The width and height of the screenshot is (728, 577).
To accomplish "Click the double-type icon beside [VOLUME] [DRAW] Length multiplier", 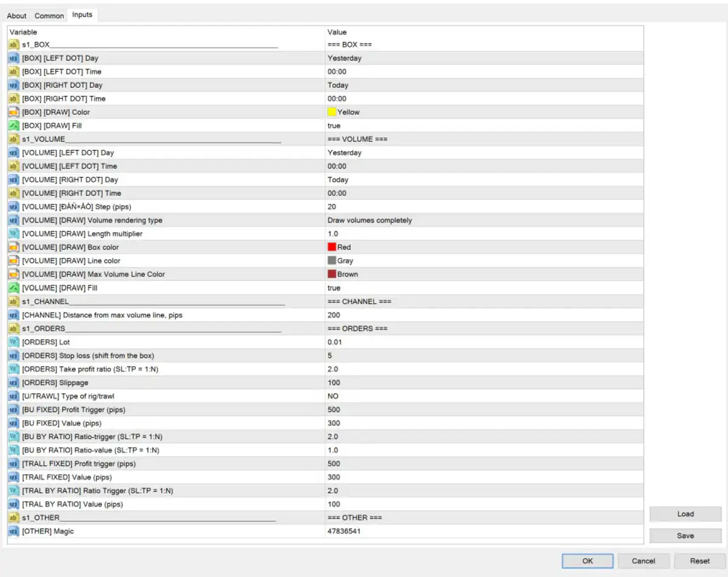I will [13, 234].
